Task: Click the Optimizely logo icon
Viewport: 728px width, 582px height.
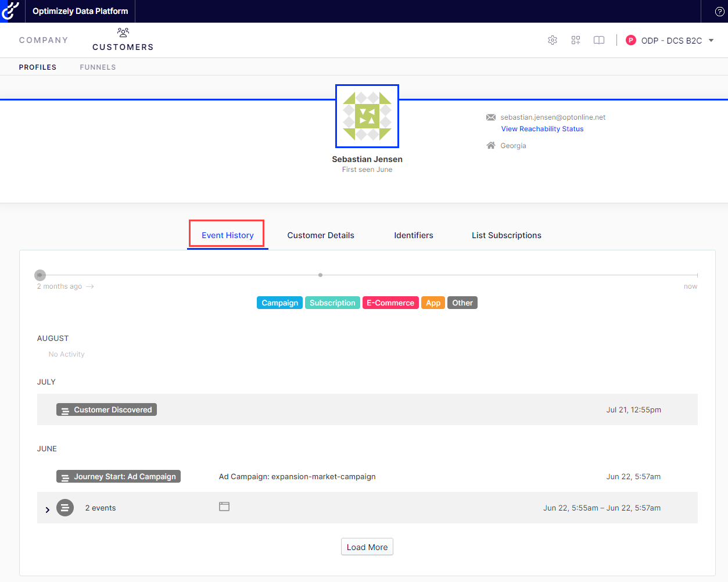Action: coord(10,11)
